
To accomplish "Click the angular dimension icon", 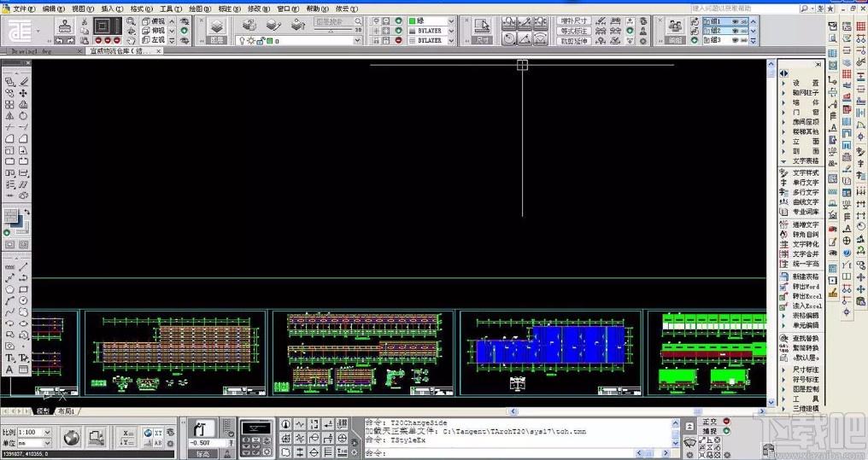I will click(x=525, y=38).
